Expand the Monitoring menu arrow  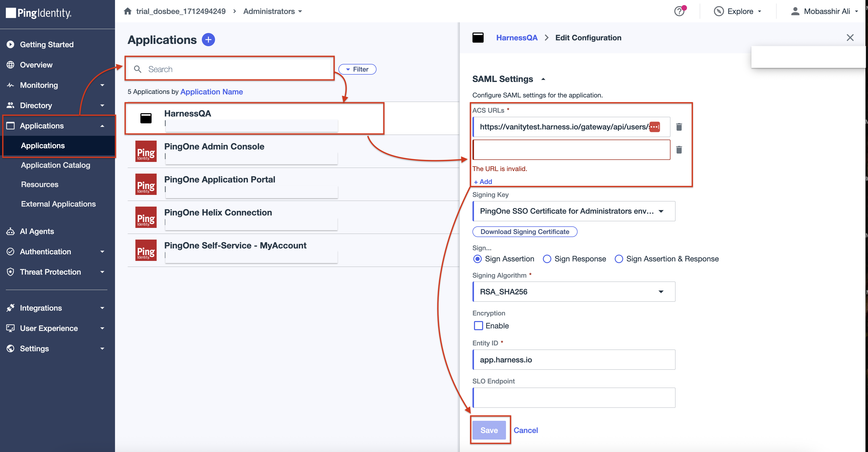click(102, 85)
